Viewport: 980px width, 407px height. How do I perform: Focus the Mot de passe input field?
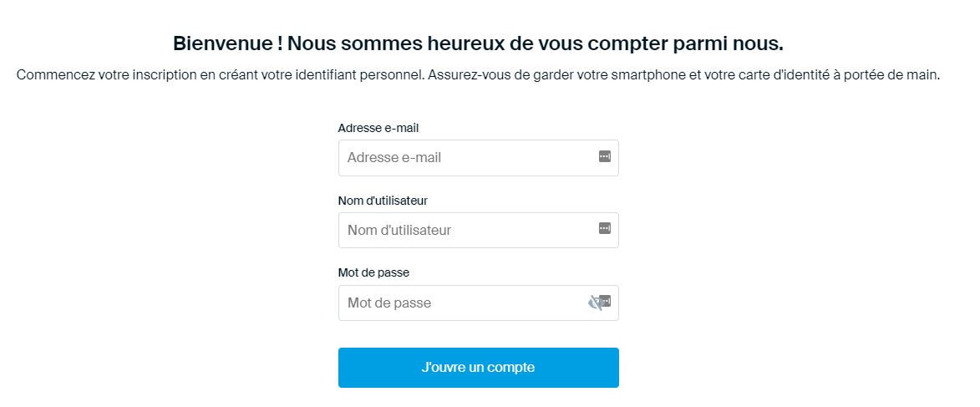tap(464, 303)
